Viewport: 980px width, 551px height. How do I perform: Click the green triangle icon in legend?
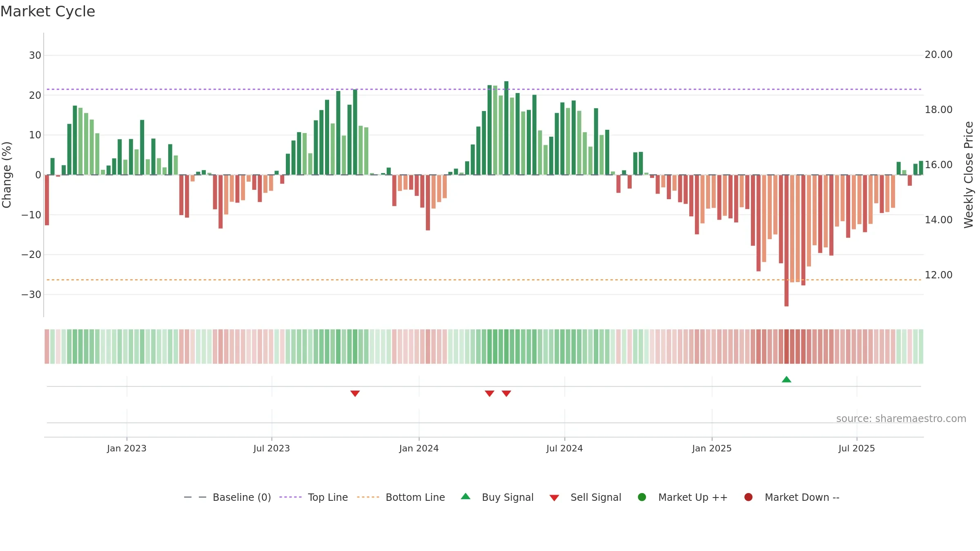click(x=465, y=496)
